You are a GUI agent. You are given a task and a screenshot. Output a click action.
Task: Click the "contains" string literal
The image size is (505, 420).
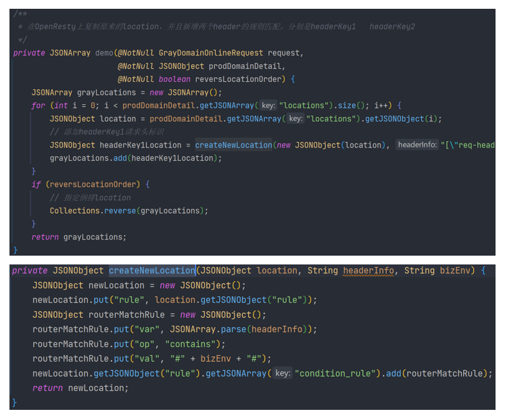coord(191,344)
